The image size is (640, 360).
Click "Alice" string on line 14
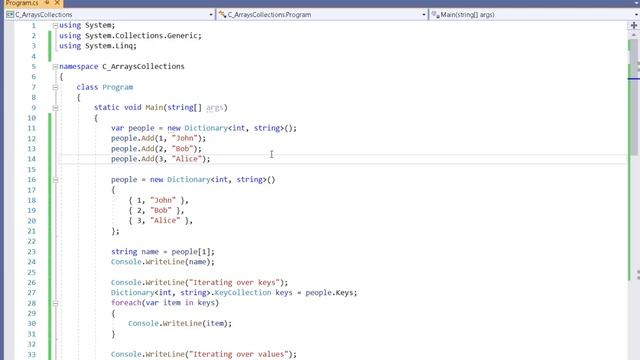point(187,159)
